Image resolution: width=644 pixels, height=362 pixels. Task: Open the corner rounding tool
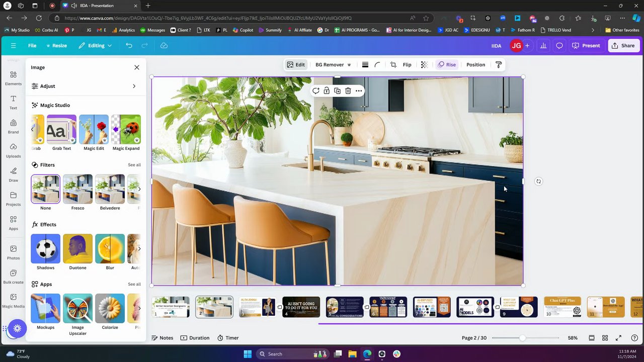coord(377,65)
